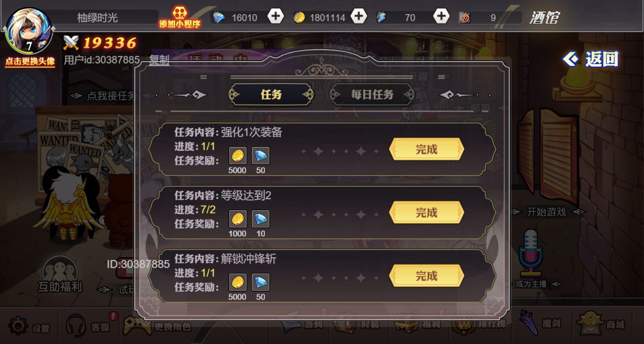Open customer service headset icon (客服)
This screenshot has height=344, width=644.
pyautogui.click(x=76, y=325)
